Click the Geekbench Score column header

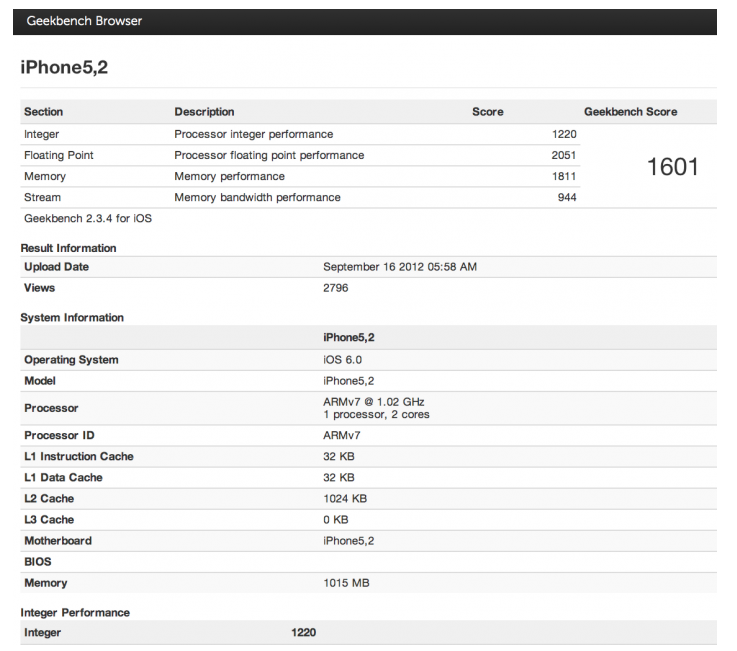[630, 112]
